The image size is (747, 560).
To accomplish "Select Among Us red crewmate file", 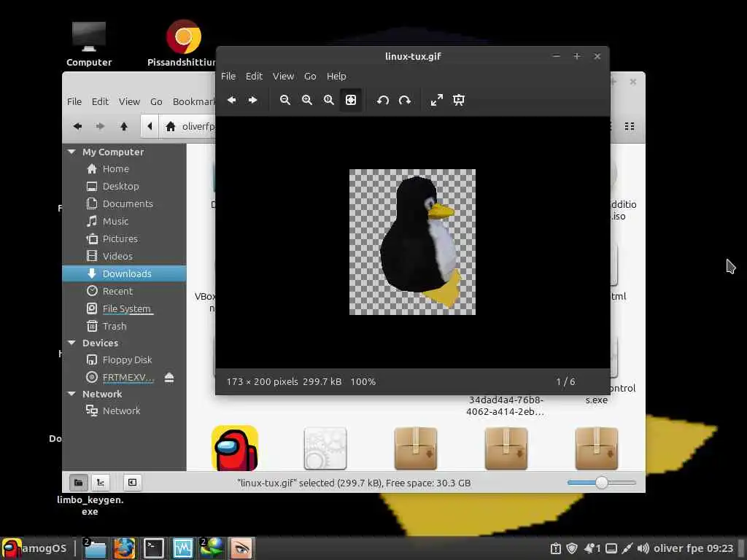I will click(x=235, y=448).
